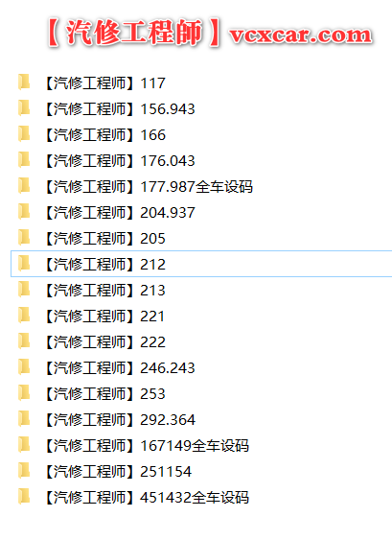Click the 【汽修工程师】253 folder name
Image resolution: width=392 pixels, height=540 pixels.
(x=105, y=393)
